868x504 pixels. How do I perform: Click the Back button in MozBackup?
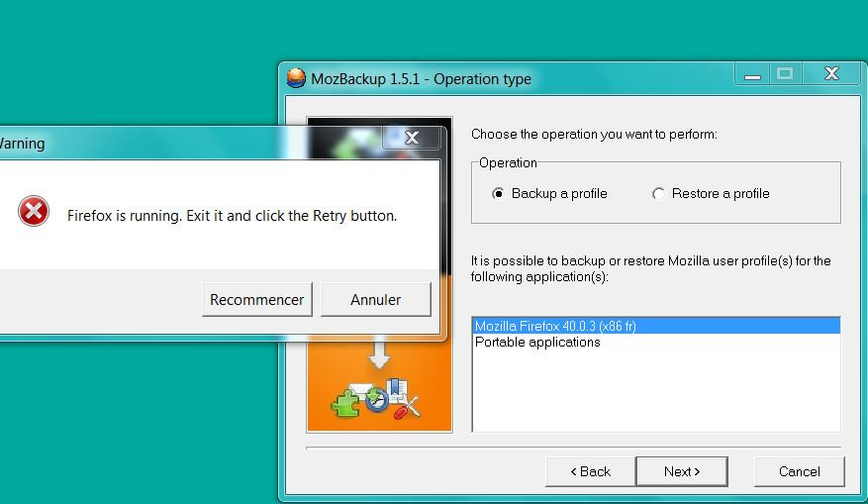tap(590, 471)
